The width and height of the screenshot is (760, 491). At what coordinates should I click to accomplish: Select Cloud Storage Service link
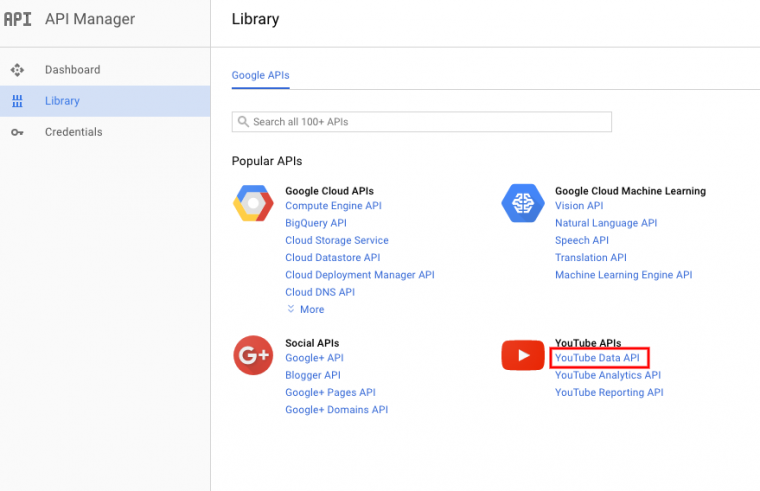[337, 240]
